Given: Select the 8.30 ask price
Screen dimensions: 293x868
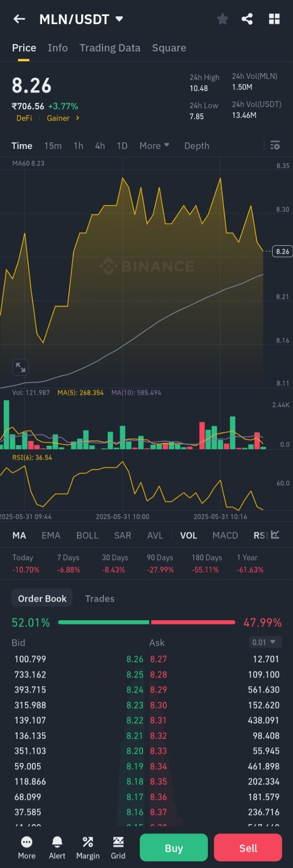Looking at the screenshot, I should (x=159, y=705).
